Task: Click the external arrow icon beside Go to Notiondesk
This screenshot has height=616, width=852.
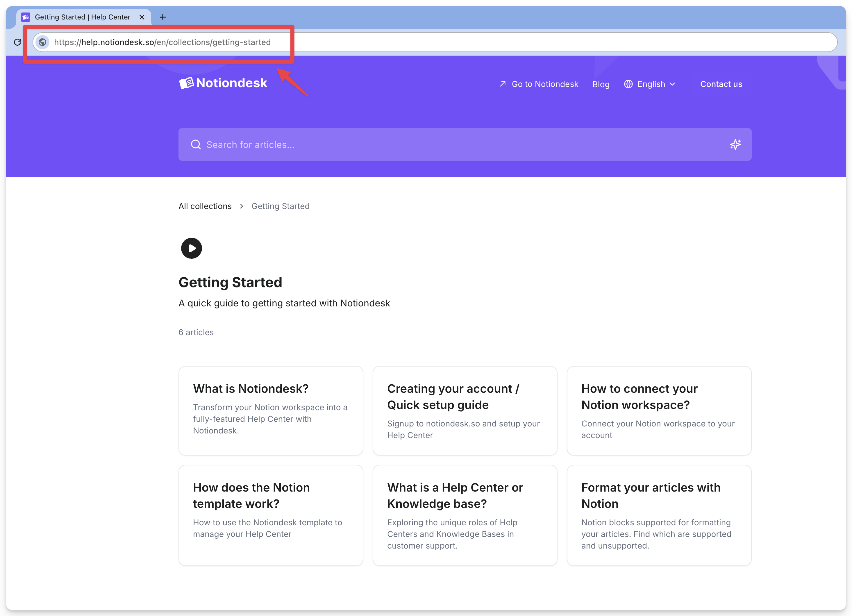Action: tap(503, 84)
